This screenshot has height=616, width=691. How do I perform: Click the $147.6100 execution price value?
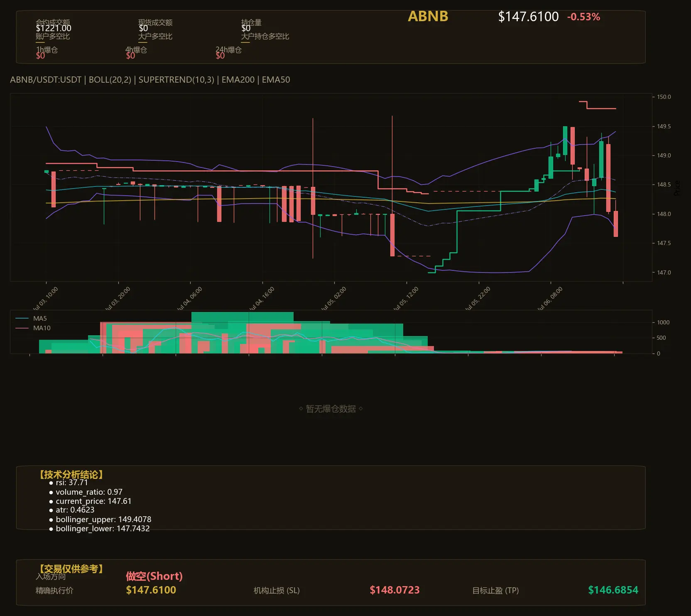(x=151, y=590)
